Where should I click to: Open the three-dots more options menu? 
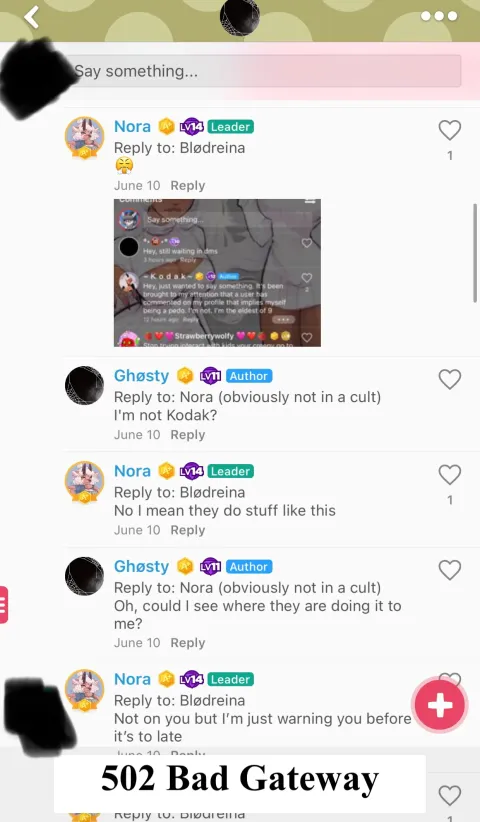[x=439, y=16]
